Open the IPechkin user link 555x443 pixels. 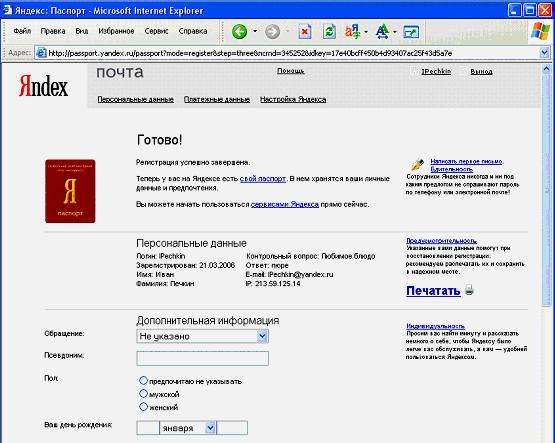click(436, 71)
